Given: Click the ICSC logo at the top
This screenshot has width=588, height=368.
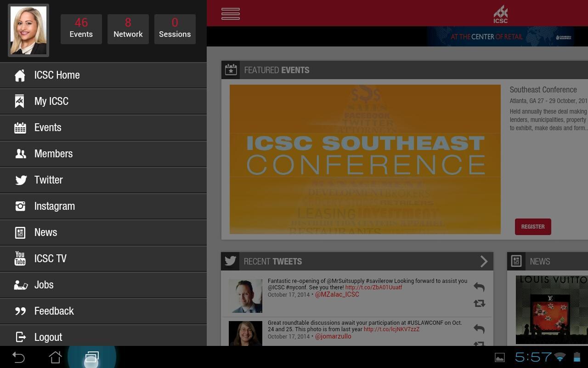Looking at the screenshot, I should [500, 13].
